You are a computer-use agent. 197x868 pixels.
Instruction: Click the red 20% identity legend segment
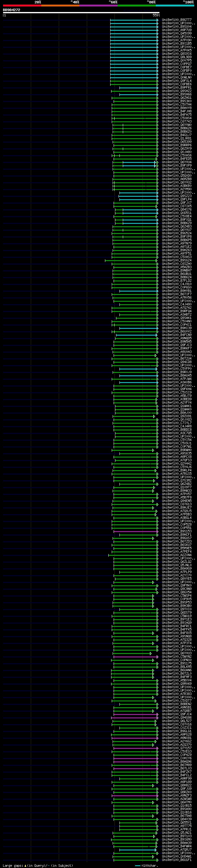(22, 6)
